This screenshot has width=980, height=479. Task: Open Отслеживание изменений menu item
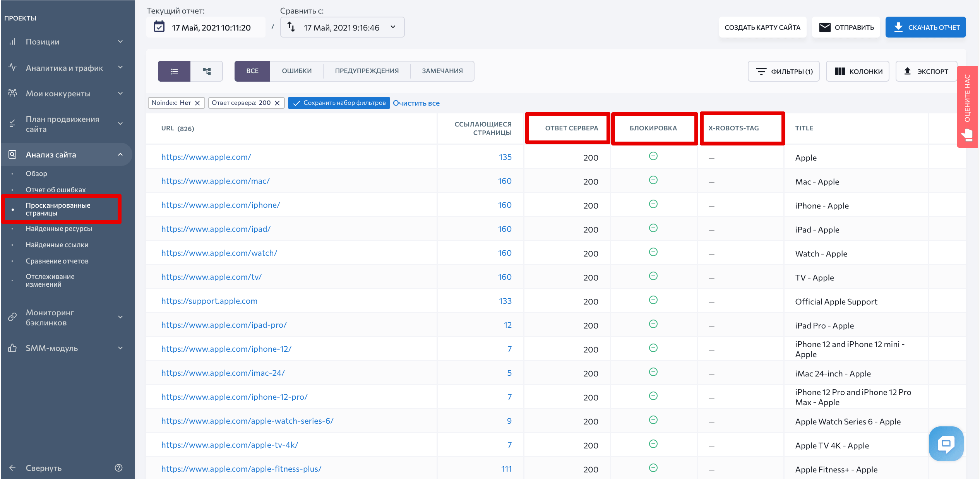pos(50,281)
